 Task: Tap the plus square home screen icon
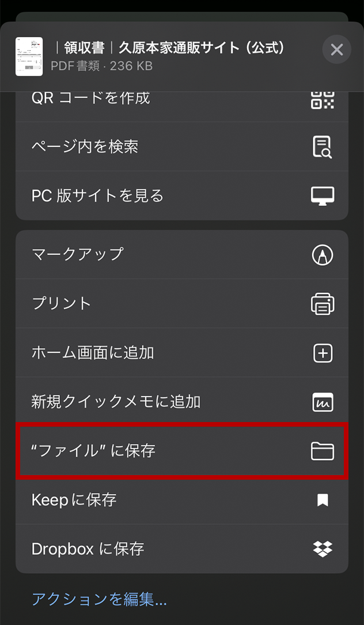[323, 353]
